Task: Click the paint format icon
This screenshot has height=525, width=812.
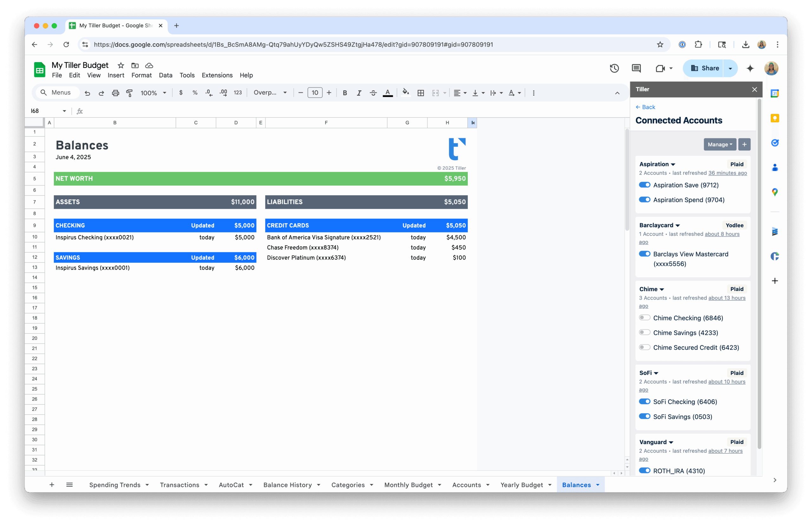Action: (129, 93)
